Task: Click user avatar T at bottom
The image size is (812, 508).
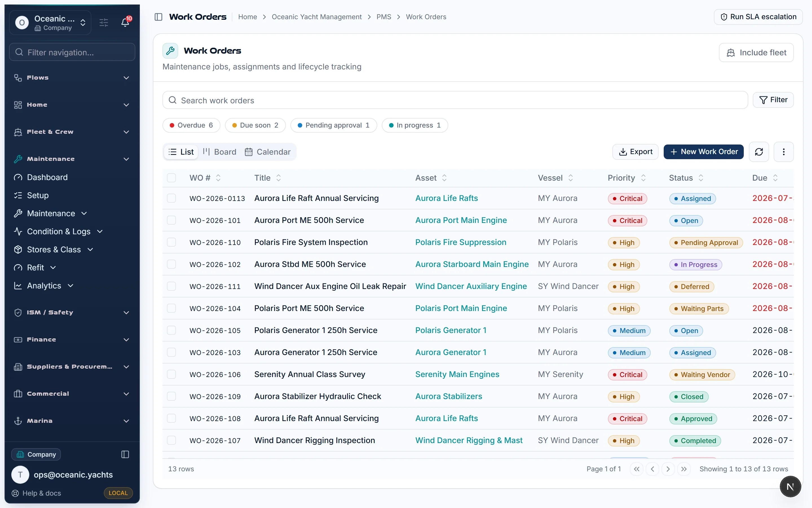Action: [x=20, y=474]
